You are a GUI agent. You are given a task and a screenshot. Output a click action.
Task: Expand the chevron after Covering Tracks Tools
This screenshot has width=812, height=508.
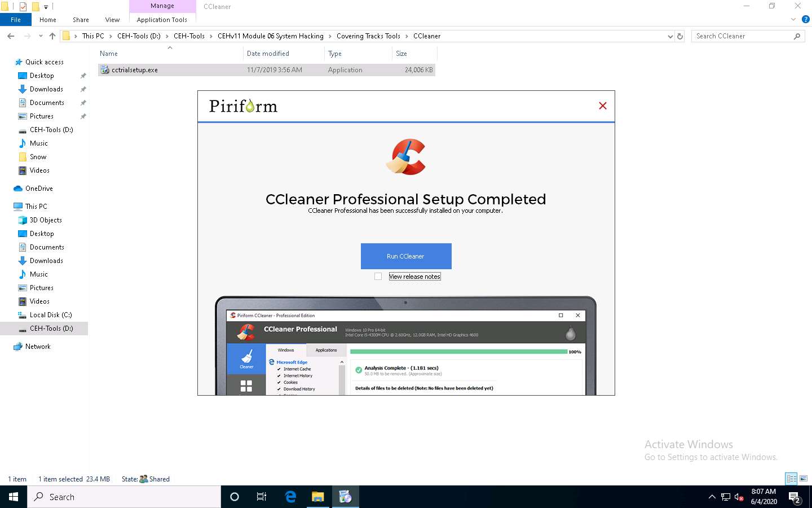(407, 36)
